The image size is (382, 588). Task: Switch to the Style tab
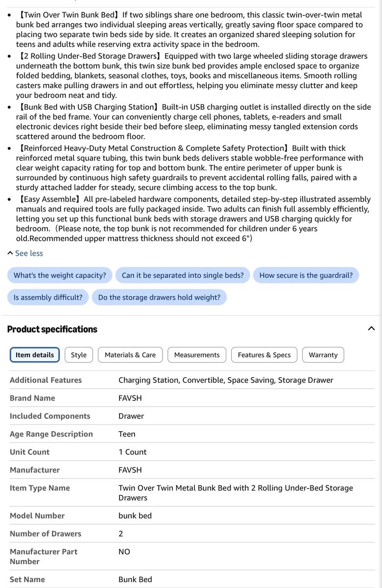pos(79,355)
